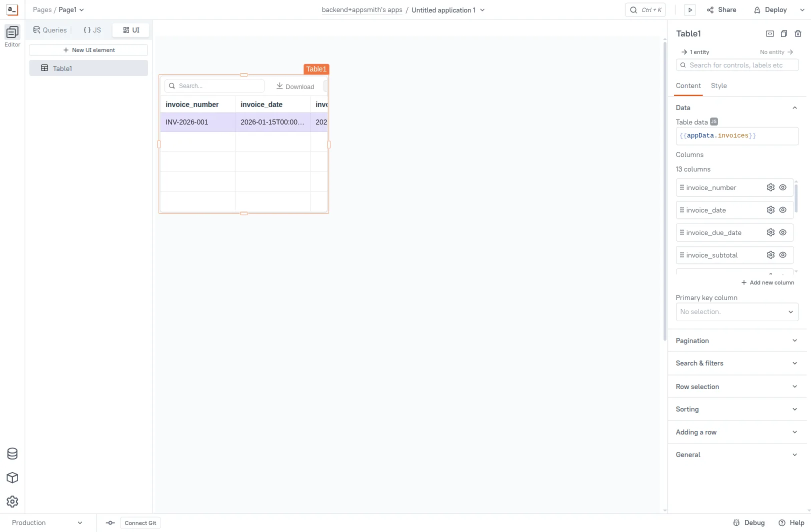
Task: Open the application name dropdown chevron
Action: tap(482, 10)
